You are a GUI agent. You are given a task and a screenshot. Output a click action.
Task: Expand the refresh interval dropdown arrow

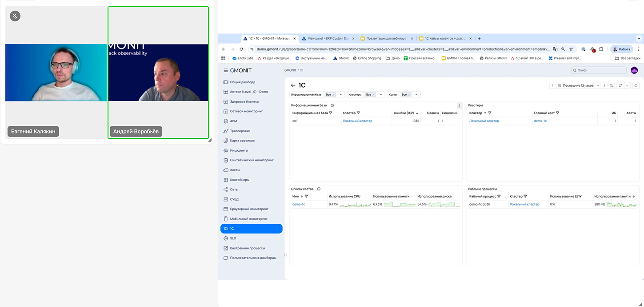[627, 85]
